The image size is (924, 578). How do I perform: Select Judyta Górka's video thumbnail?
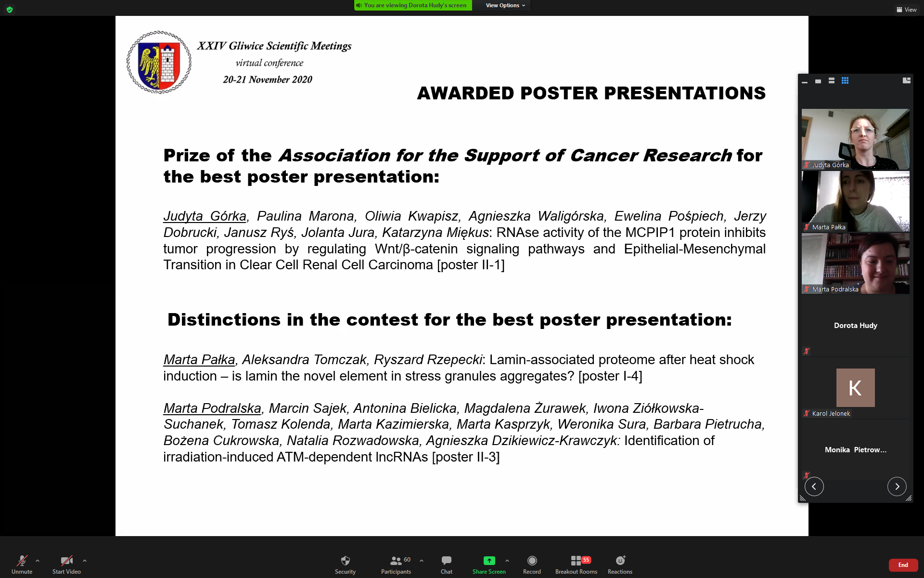pyautogui.click(x=855, y=139)
